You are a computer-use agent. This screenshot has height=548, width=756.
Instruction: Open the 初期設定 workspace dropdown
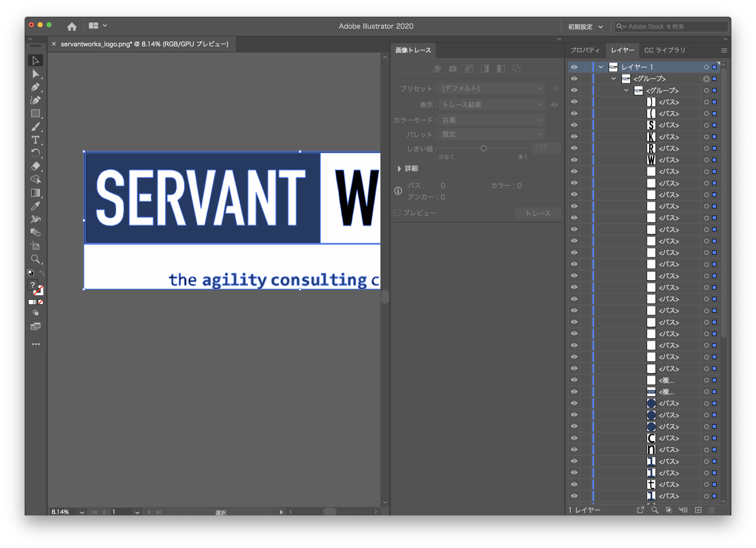[x=585, y=26]
